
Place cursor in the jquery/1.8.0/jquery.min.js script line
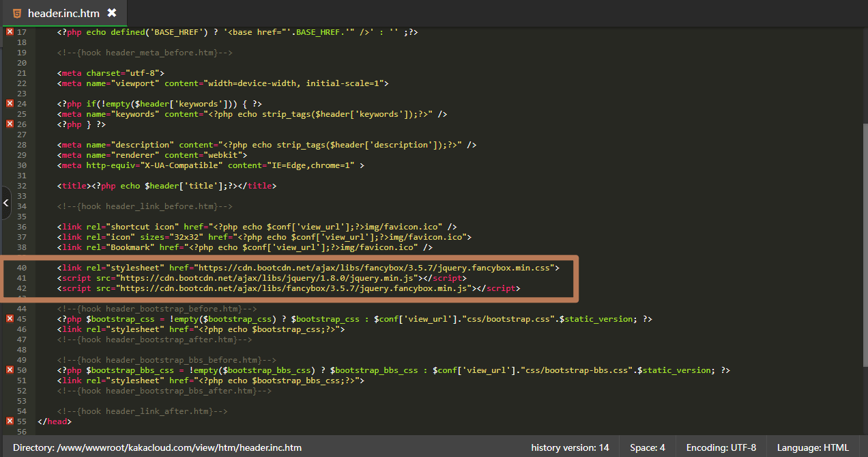[262, 278]
